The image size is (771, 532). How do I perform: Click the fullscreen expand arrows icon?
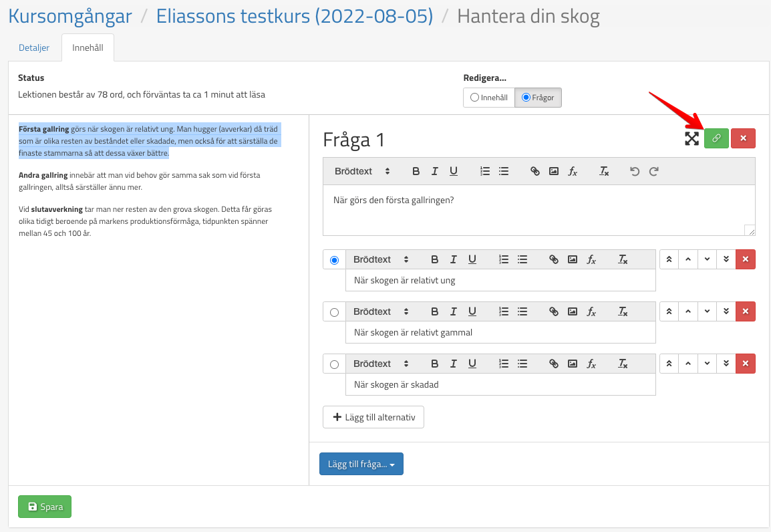[x=691, y=138]
